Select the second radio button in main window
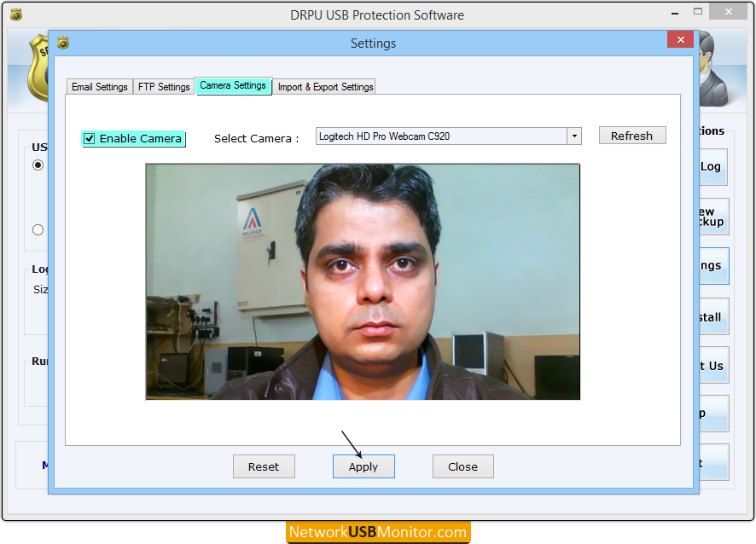Image resolution: width=756 pixels, height=544 pixels. [x=38, y=230]
